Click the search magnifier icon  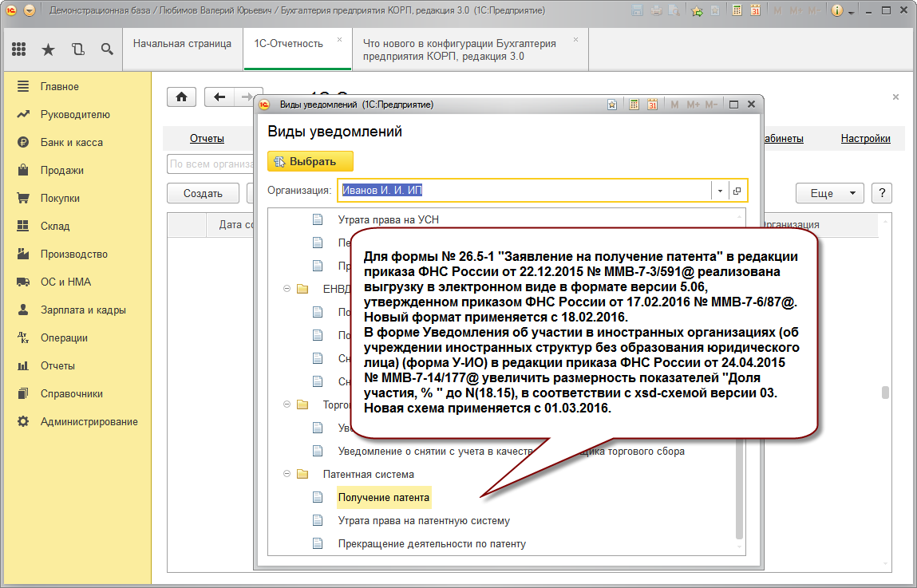pos(107,49)
